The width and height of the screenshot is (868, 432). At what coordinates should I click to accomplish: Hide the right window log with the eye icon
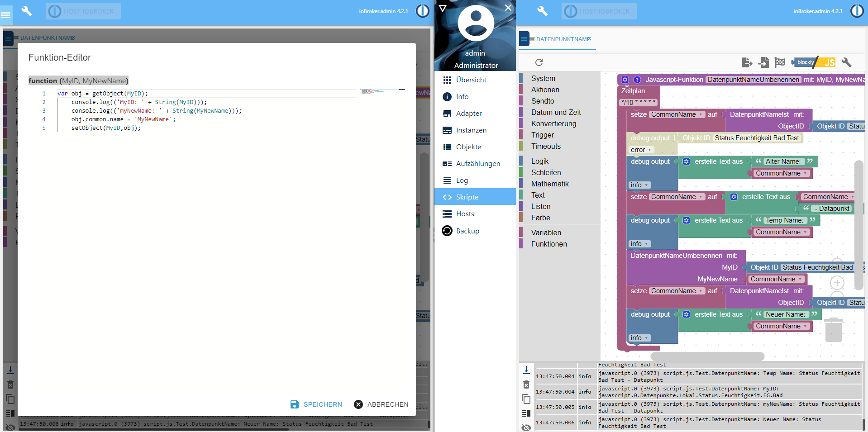526,427
